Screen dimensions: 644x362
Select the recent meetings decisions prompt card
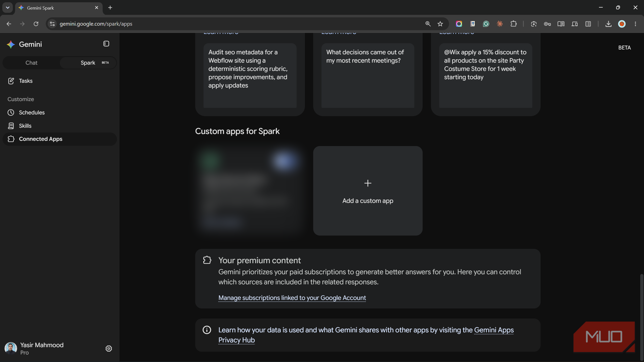click(368, 75)
